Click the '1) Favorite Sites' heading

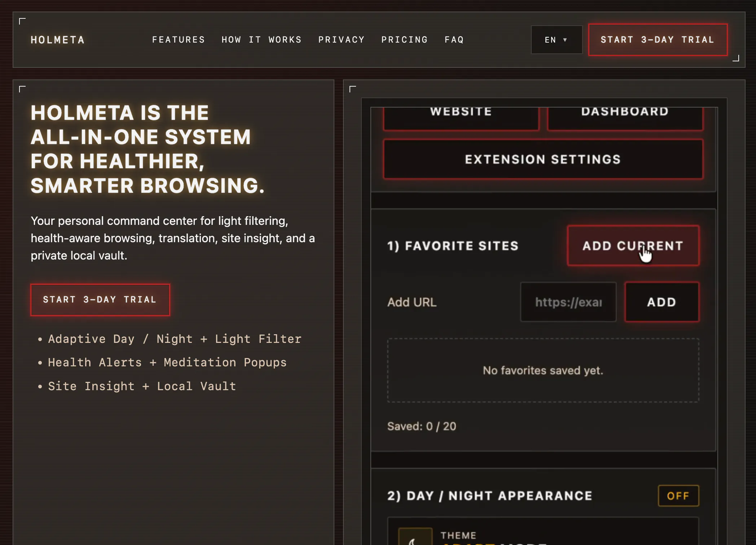[453, 246]
